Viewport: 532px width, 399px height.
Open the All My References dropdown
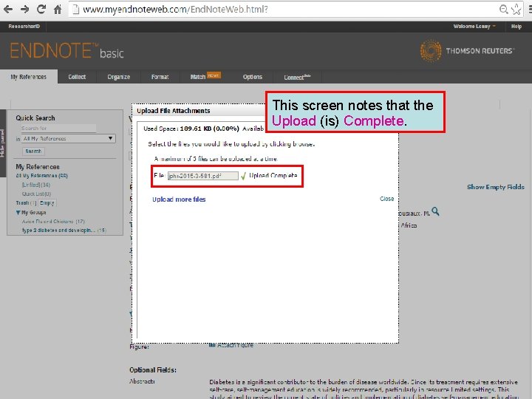pyautogui.click(x=69, y=138)
